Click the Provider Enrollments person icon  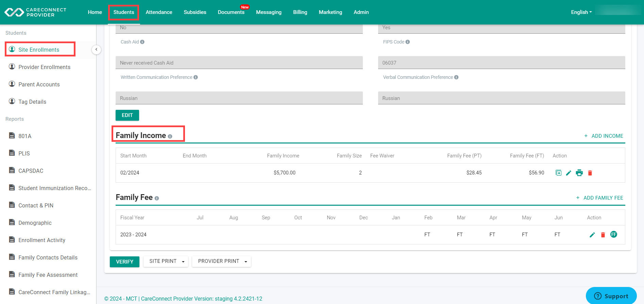(x=12, y=67)
